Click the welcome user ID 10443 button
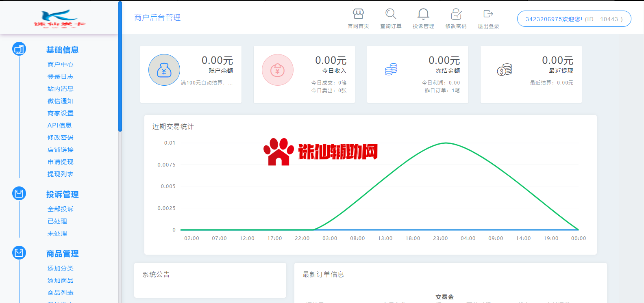Screen dimensions: 644x303 pyautogui.click(x=574, y=19)
